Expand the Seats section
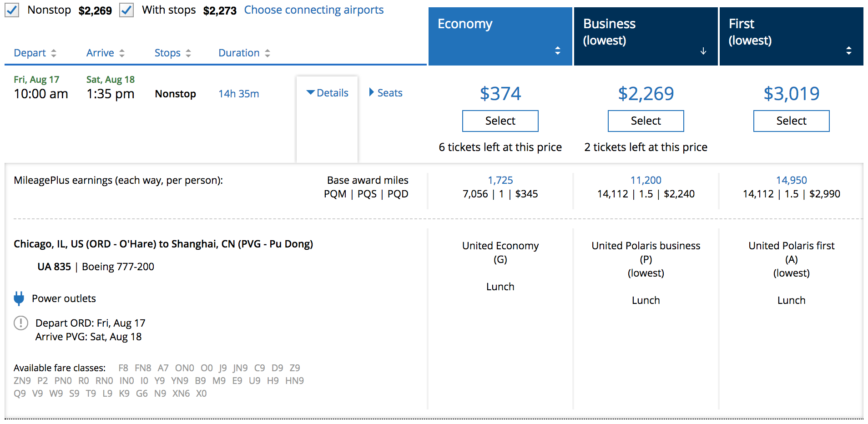This screenshot has width=868, height=424. [x=386, y=93]
